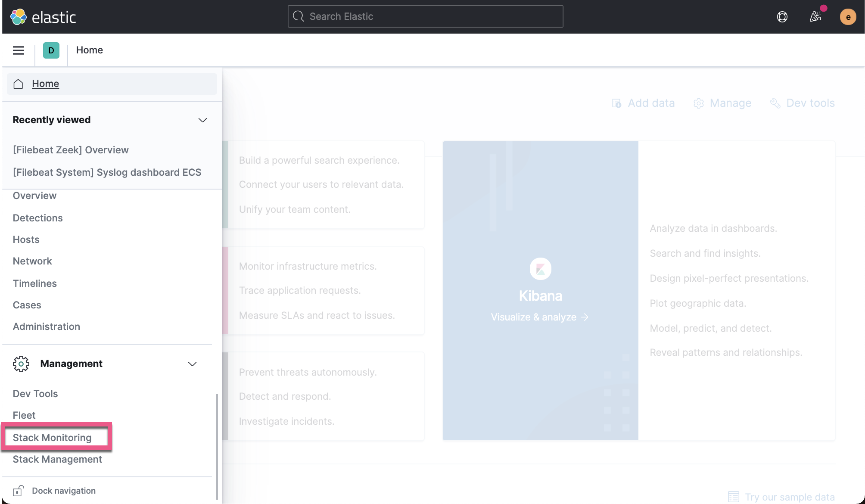
Task: Collapse the Recently viewed section
Action: tap(202, 120)
